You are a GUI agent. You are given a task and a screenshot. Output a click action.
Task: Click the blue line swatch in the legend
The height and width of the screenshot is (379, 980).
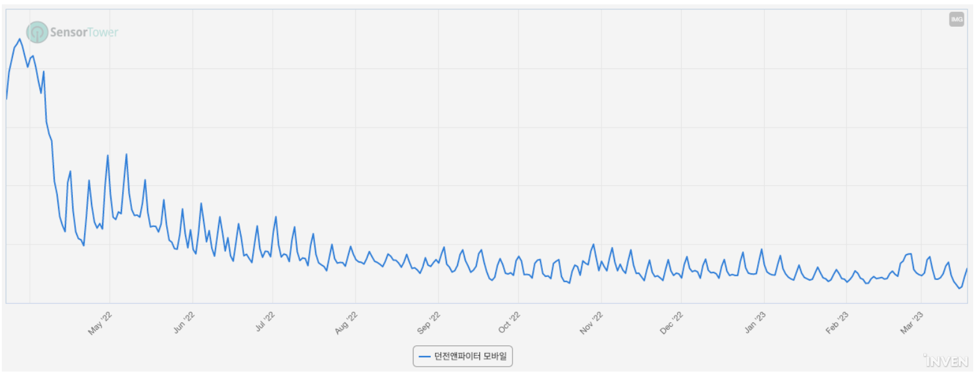[x=425, y=357]
